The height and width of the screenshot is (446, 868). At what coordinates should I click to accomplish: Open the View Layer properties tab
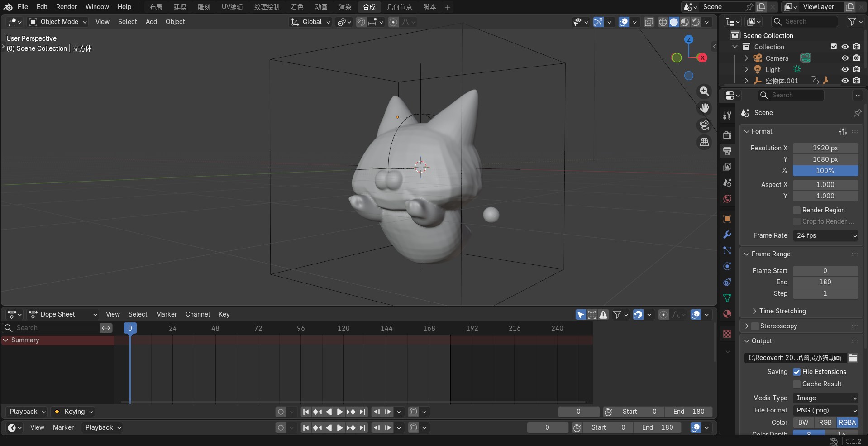[x=727, y=167]
